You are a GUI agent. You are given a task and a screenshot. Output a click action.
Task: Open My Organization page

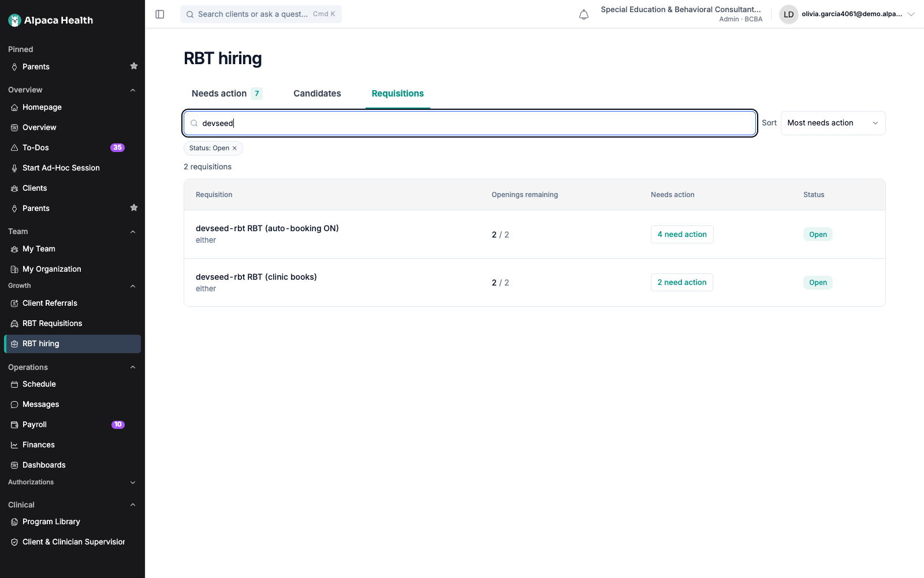click(x=72, y=269)
